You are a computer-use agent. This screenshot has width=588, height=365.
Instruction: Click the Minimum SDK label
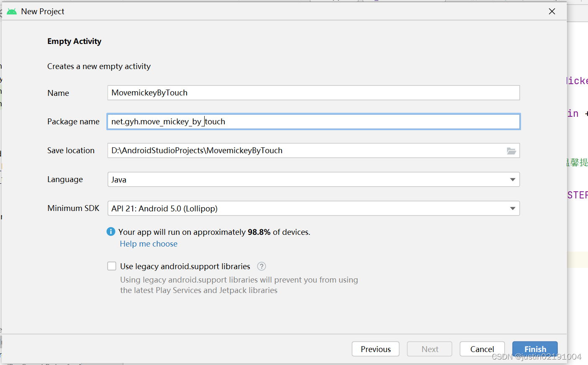(73, 208)
